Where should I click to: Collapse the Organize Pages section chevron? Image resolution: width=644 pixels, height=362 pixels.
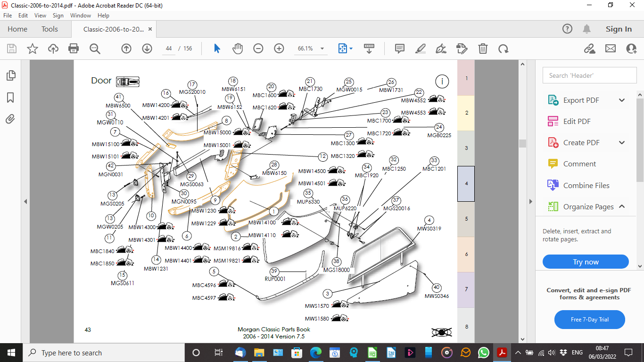[622, 206]
